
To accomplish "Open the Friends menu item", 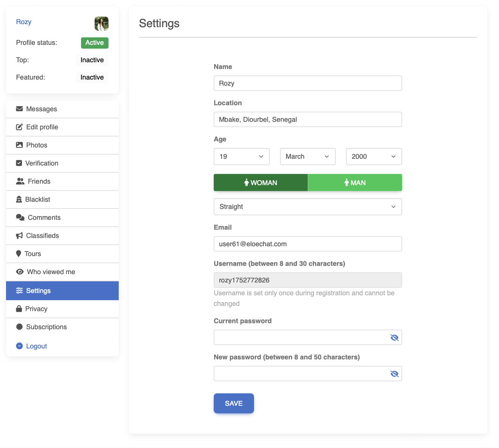I will [62, 181].
